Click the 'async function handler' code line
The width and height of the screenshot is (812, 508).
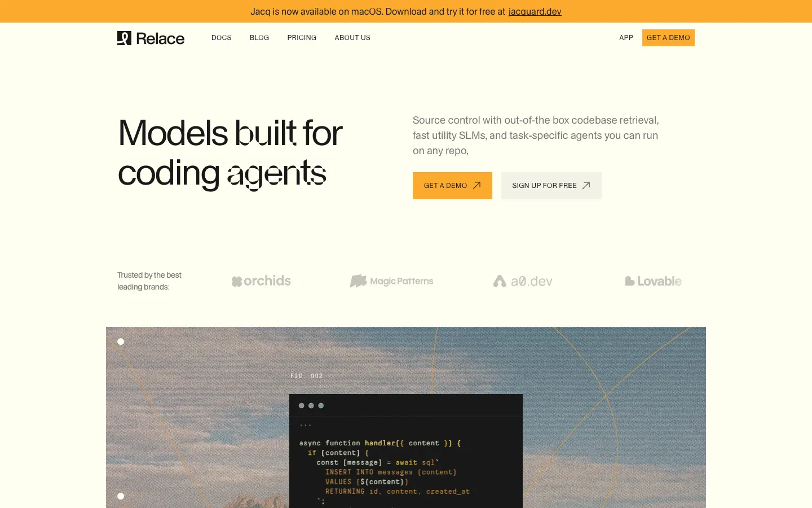tap(380, 443)
